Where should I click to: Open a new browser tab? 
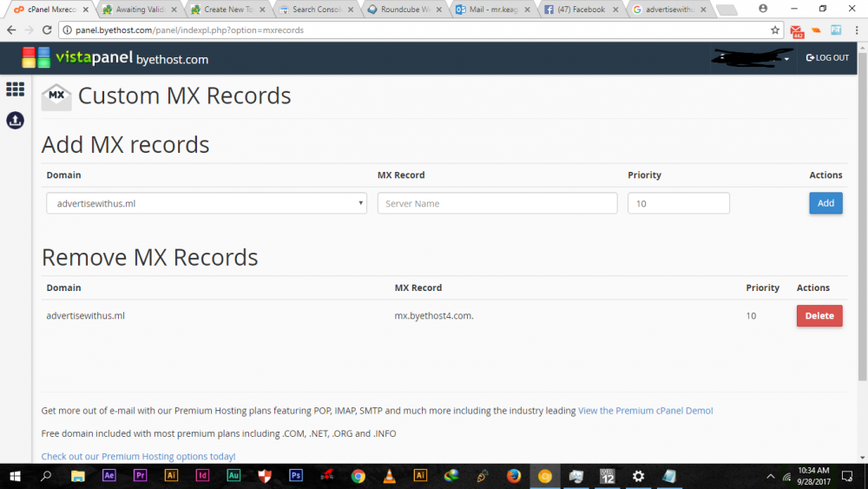coord(727,10)
